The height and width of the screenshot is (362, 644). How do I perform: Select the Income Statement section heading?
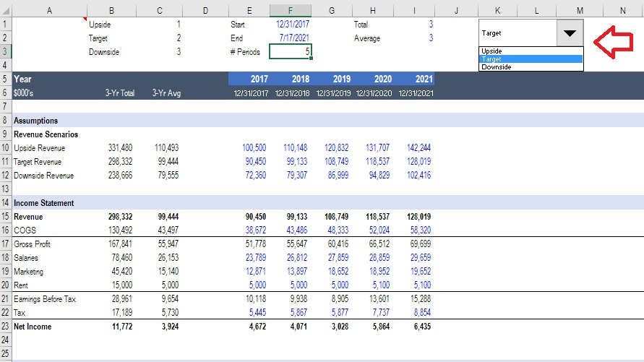pyautogui.click(x=44, y=203)
